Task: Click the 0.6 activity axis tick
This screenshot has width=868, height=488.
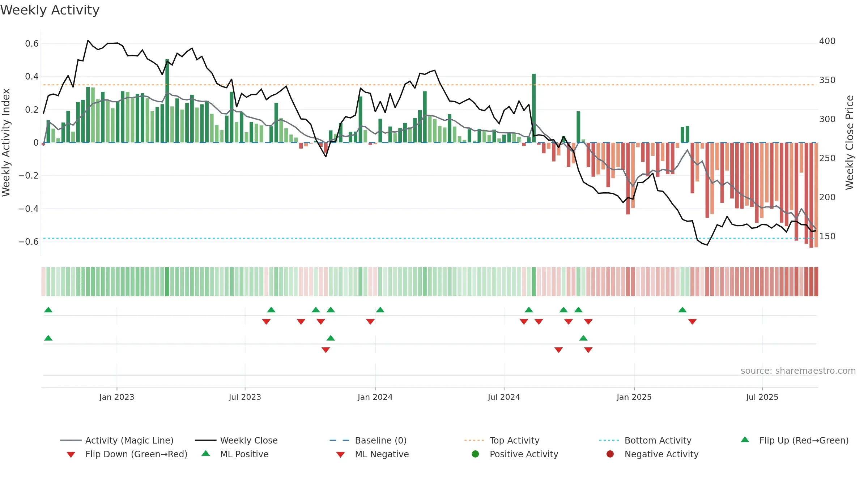Action: 32,44
